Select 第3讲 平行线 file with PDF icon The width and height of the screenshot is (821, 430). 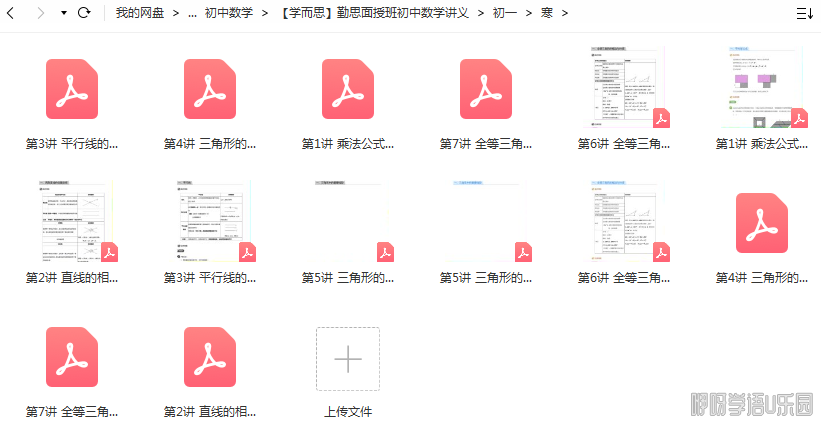pos(72,89)
